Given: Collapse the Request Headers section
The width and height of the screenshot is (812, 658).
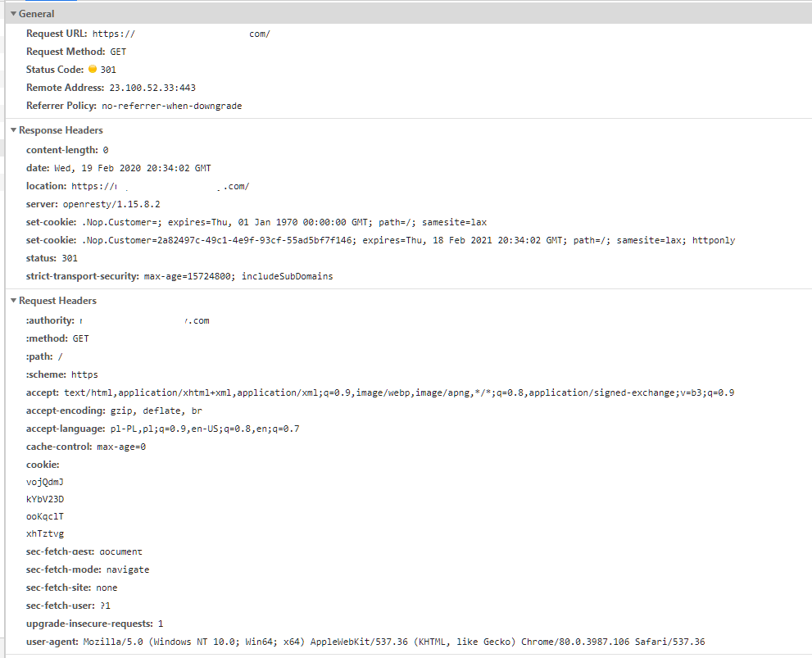Looking at the screenshot, I should [x=12, y=301].
